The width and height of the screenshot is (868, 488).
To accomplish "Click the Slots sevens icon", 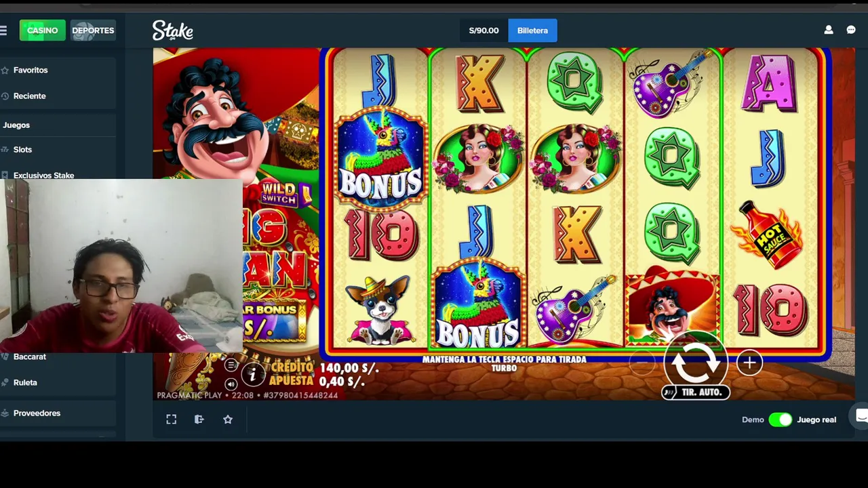I will tap(4, 149).
